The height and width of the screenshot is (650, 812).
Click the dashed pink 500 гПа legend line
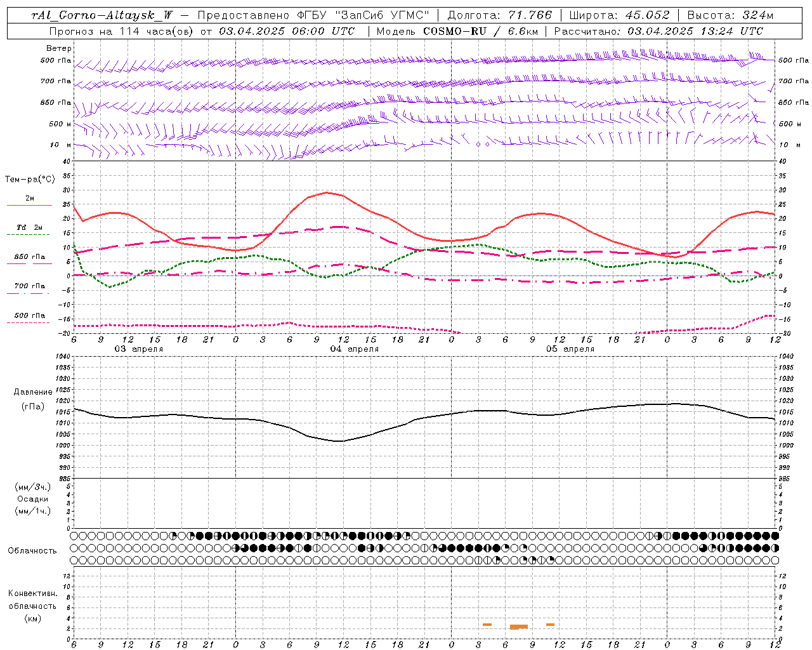tap(29, 322)
